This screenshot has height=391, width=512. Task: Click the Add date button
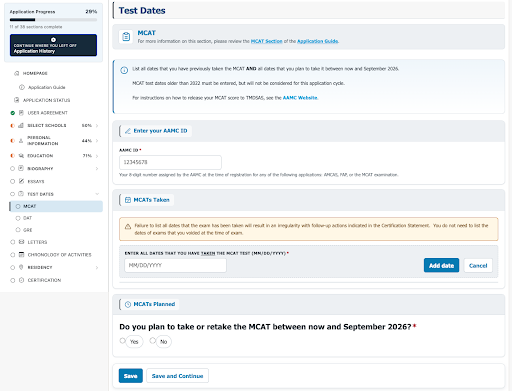(x=441, y=265)
